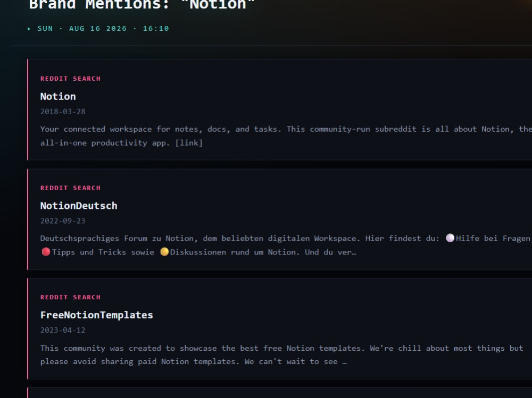Click REDDIT SEARCH label above Notion
The width and height of the screenshot is (532, 398).
point(71,79)
